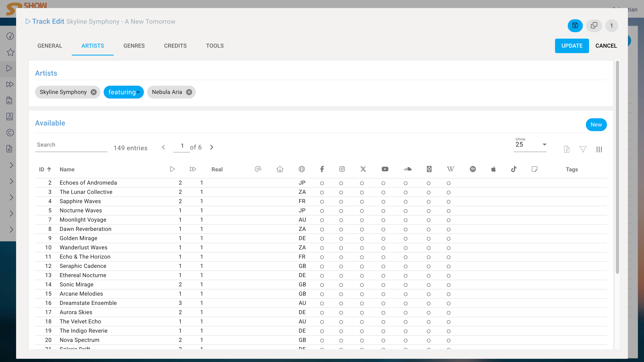Export table using the Excel file icon
The height and width of the screenshot is (362, 644).
click(x=567, y=149)
